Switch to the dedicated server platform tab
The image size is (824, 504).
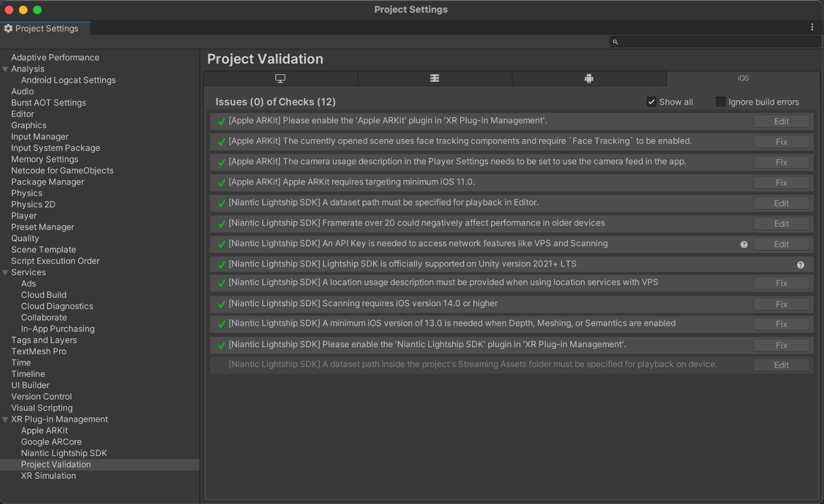[x=435, y=78]
